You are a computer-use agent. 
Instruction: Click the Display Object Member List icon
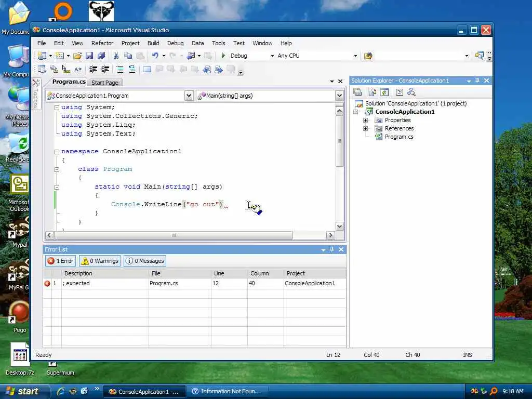[42, 69]
